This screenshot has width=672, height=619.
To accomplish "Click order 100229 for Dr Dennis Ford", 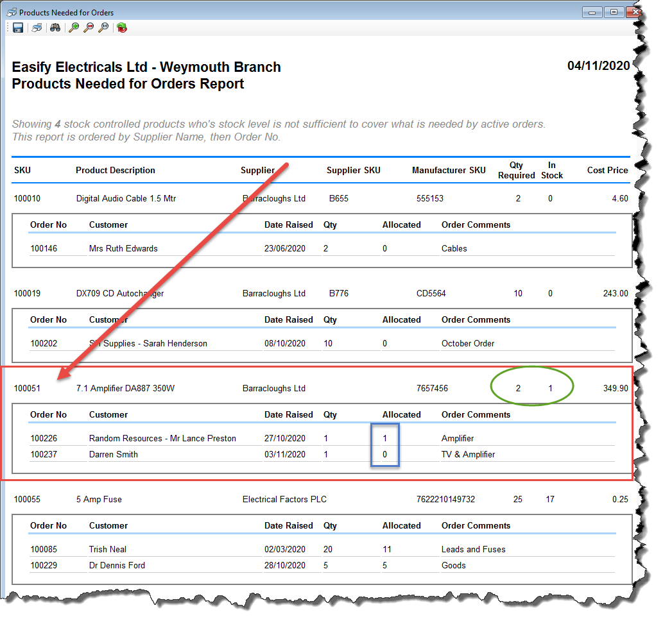I will click(x=44, y=565).
